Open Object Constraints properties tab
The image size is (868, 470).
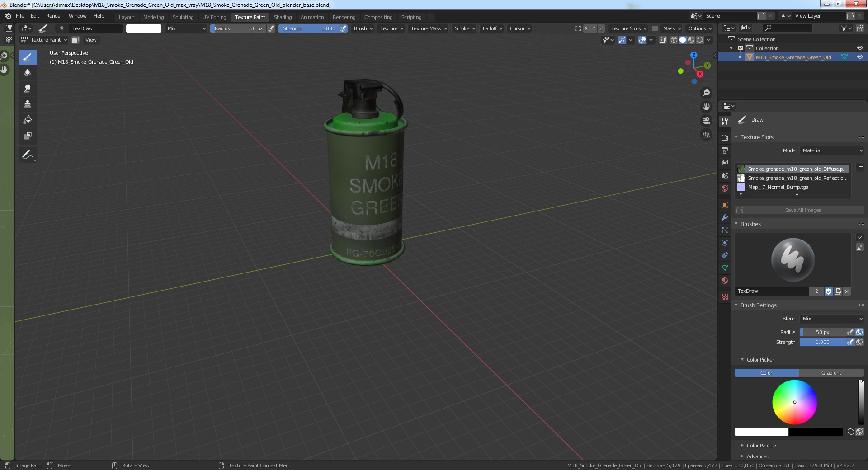(725, 255)
